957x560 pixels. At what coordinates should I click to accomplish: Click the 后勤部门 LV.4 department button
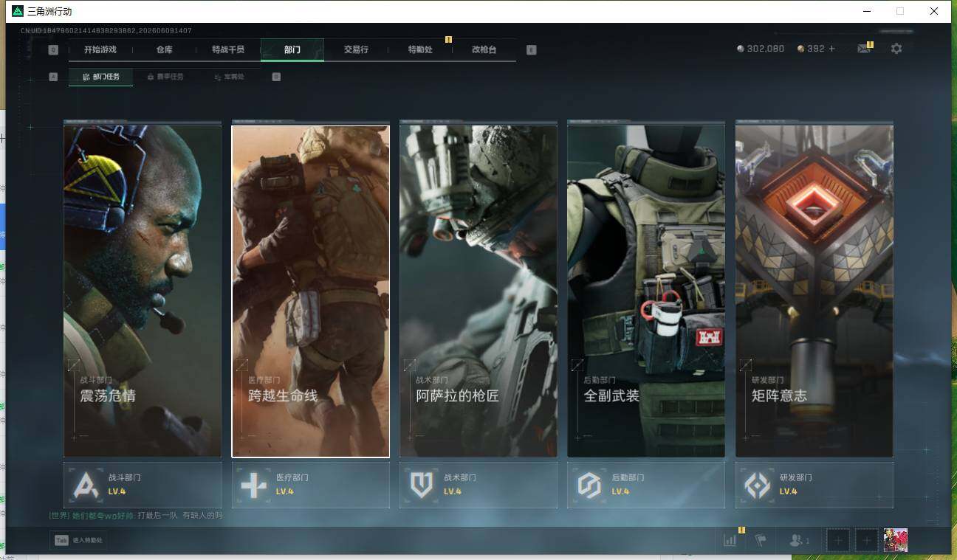646,485
